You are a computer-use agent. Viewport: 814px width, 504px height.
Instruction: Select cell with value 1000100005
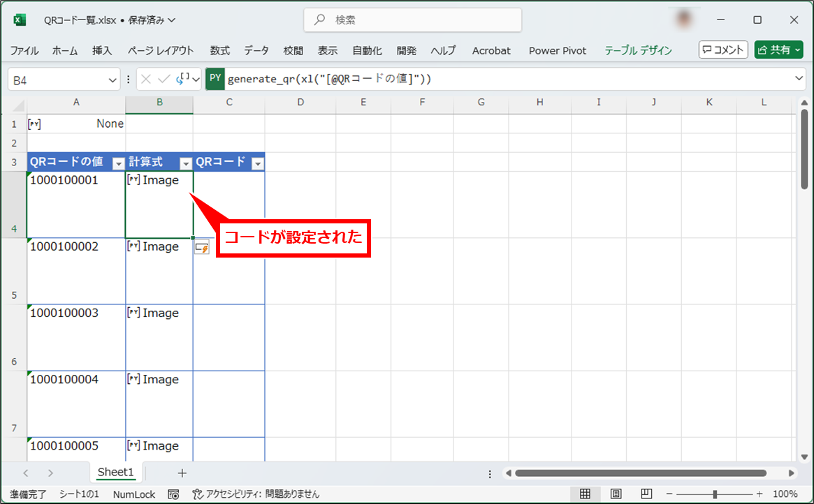click(76, 449)
